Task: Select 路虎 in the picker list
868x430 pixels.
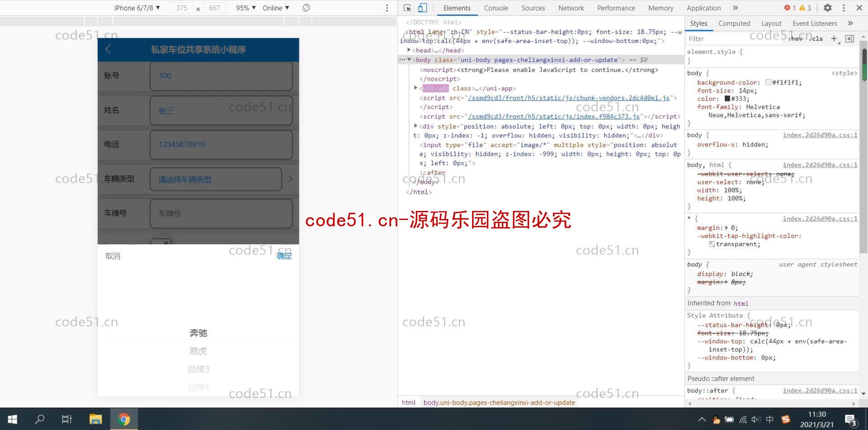Action: point(198,351)
